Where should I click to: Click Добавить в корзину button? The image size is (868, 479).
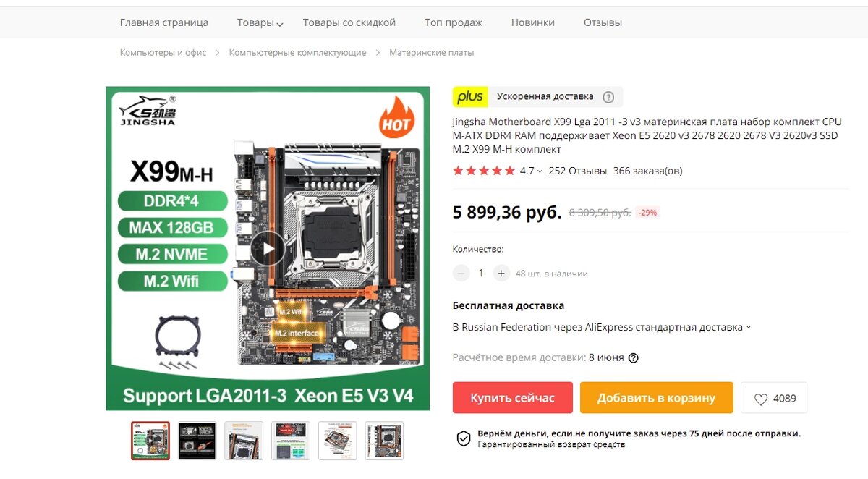(657, 398)
